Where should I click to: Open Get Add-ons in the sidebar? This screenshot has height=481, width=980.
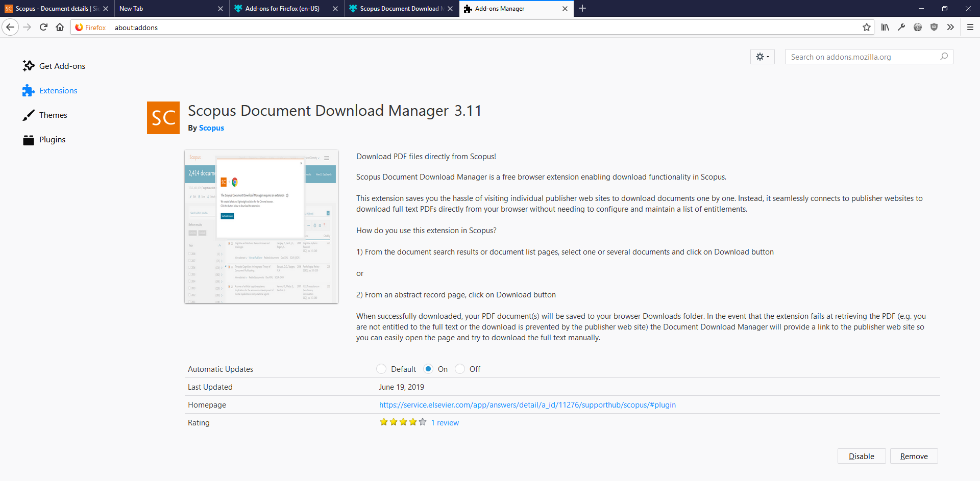coord(54,66)
